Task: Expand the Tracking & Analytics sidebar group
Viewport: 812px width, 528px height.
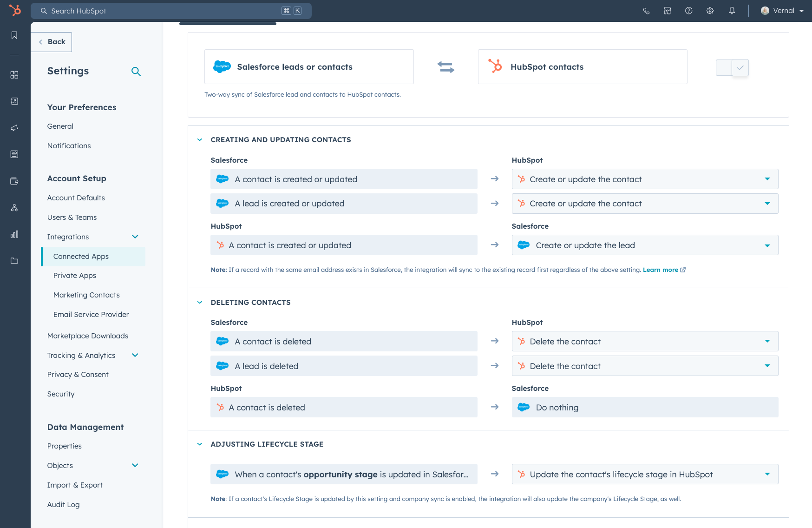Action: coord(135,355)
